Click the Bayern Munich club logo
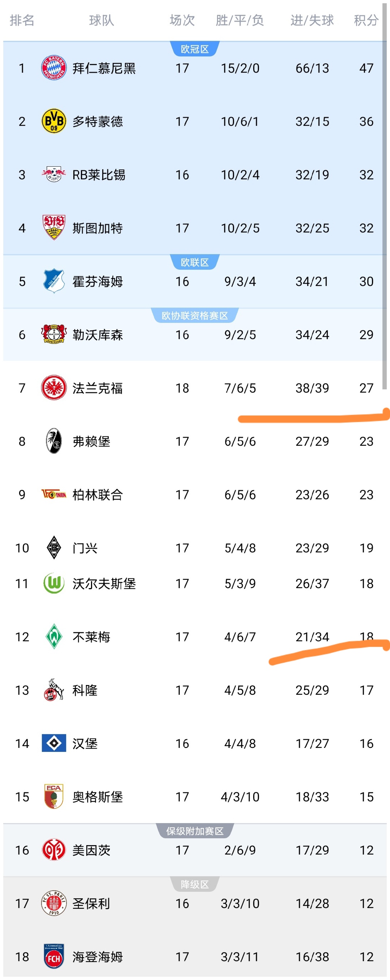This screenshot has width=390, height=980. pyautogui.click(x=53, y=68)
